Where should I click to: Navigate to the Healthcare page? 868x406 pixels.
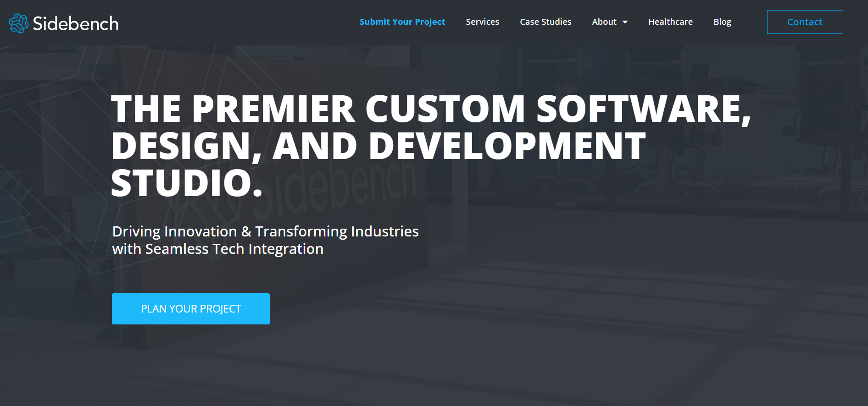670,22
